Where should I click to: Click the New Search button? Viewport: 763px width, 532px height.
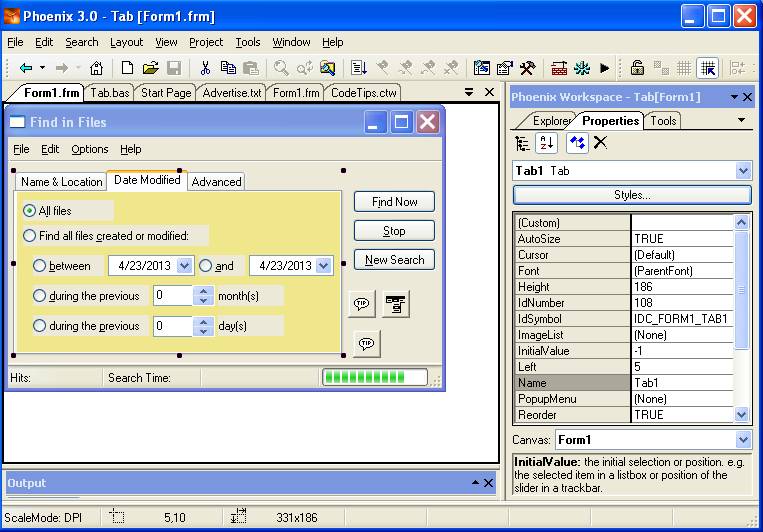(x=394, y=260)
